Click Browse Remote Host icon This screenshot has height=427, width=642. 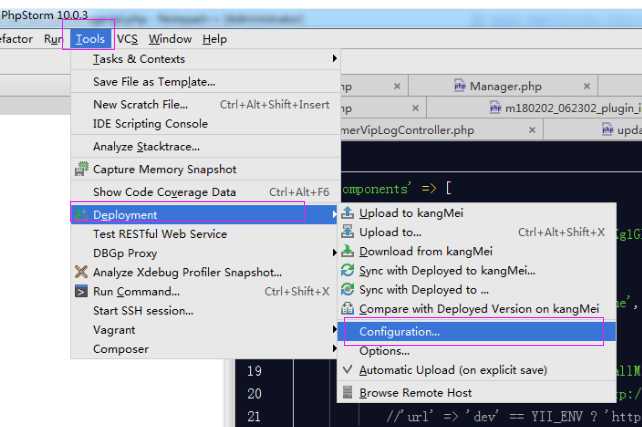tap(347, 392)
